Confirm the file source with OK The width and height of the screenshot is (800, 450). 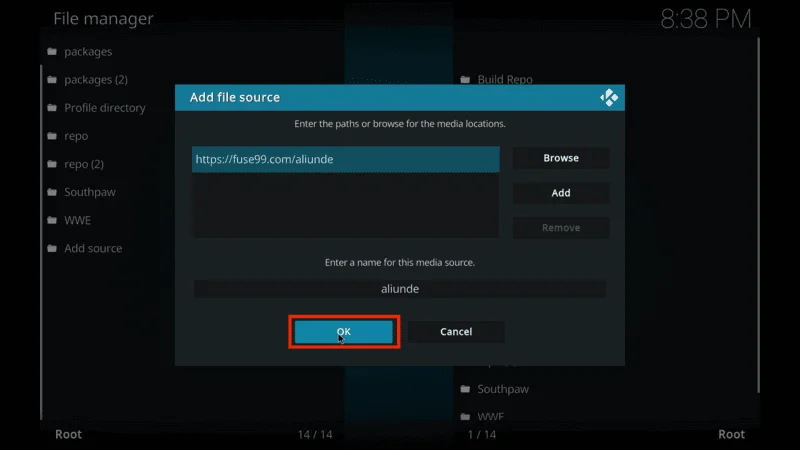coord(344,332)
